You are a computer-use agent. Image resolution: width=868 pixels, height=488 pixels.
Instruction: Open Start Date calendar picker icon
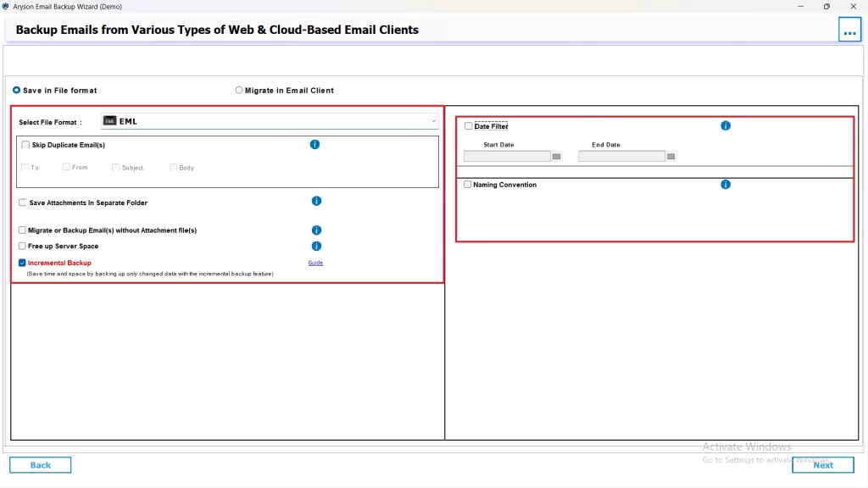pyautogui.click(x=557, y=157)
